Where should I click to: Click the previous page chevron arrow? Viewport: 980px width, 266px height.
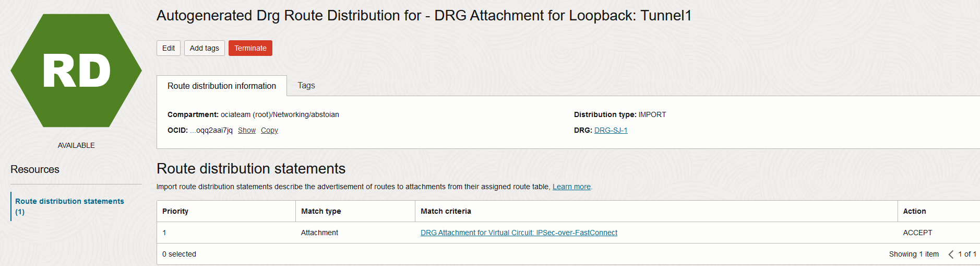point(951,255)
